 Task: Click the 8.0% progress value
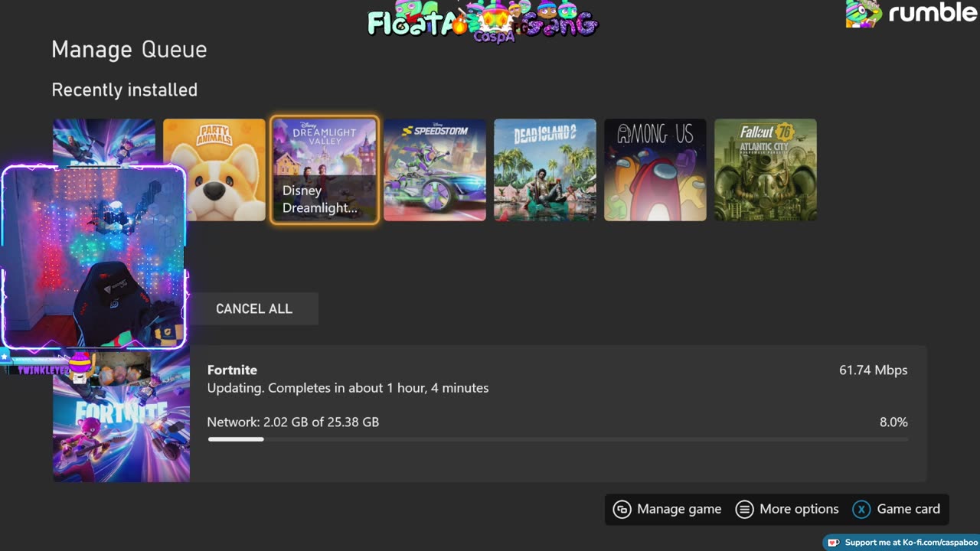tap(893, 422)
